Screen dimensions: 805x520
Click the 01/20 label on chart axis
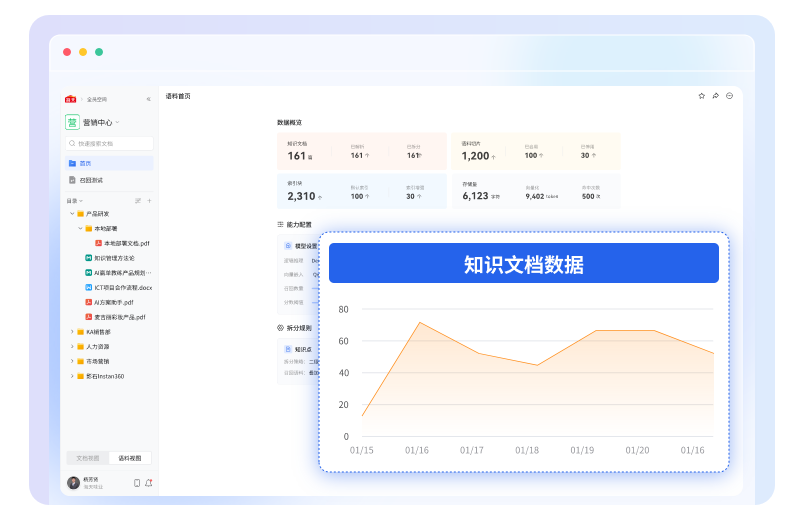click(x=637, y=450)
